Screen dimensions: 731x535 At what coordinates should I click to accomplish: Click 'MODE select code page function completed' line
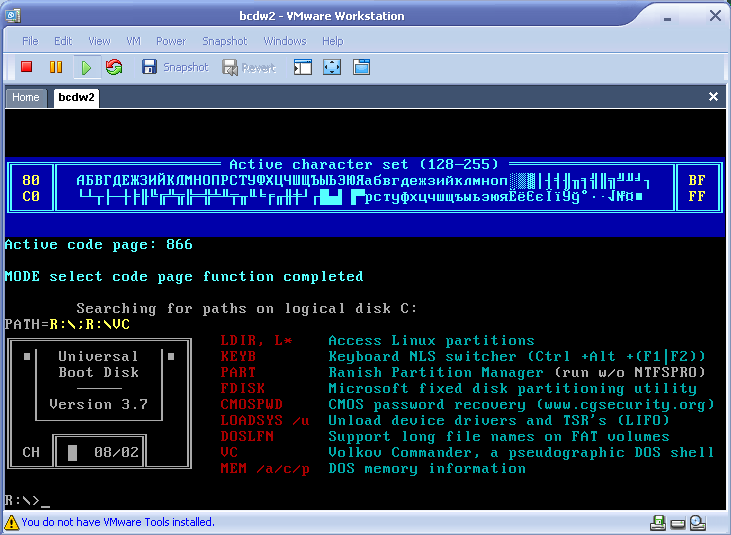tap(184, 277)
